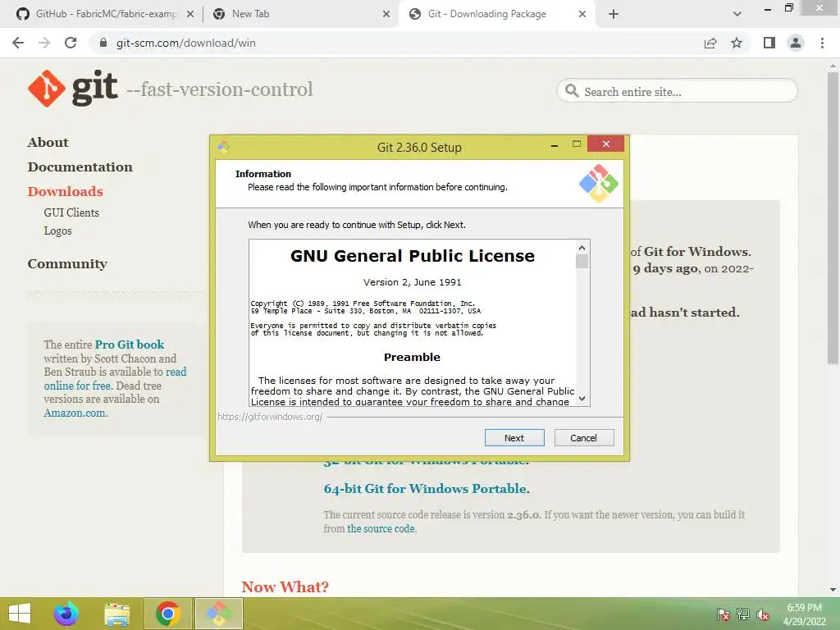This screenshot has height=630, width=840.
Task: Download 64-bit Git for Windows Portable
Action: click(426, 489)
